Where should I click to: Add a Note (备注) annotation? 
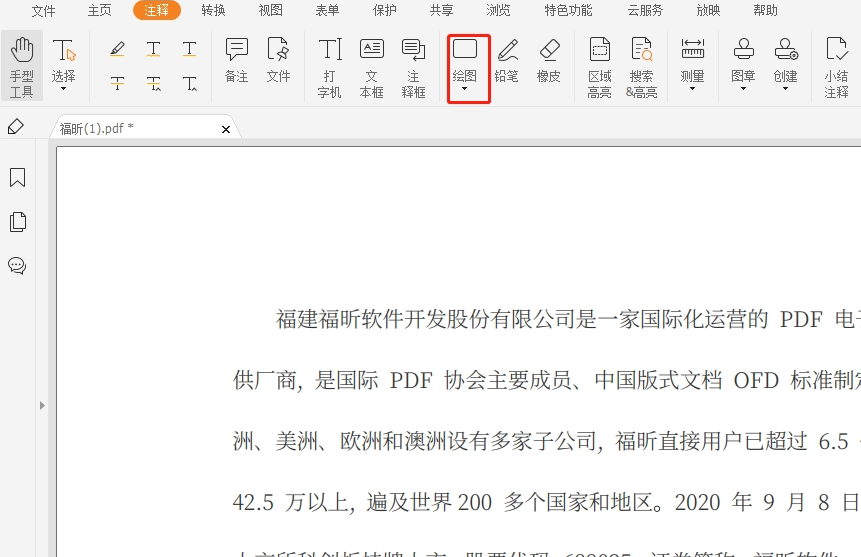(x=236, y=59)
